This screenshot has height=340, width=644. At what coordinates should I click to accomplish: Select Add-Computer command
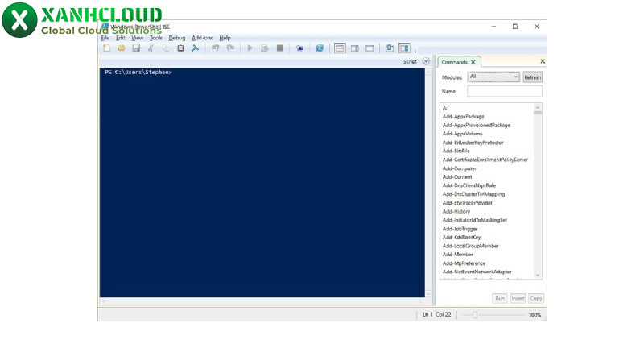pyautogui.click(x=460, y=168)
